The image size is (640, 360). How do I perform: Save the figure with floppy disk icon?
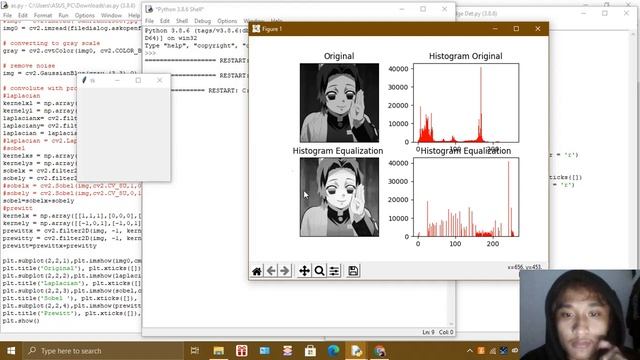353,271
